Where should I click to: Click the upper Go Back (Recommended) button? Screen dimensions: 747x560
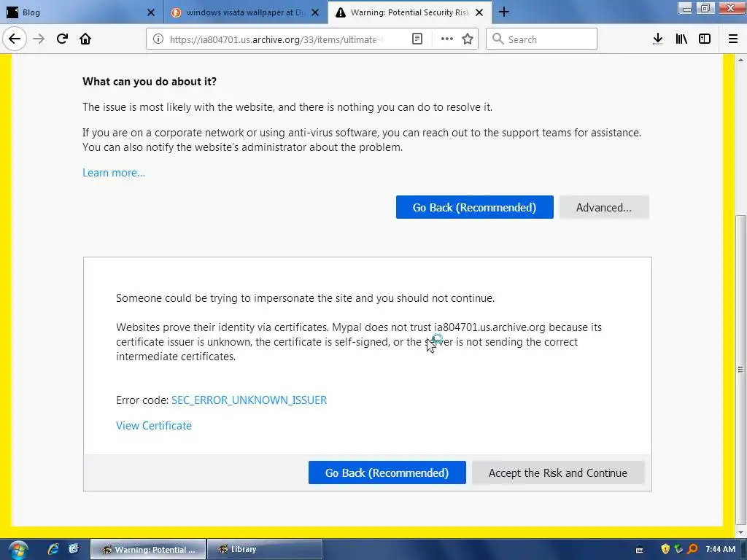(x=474, y=207)
